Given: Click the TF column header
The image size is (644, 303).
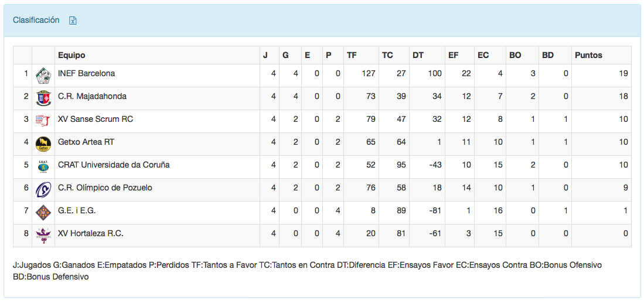Looking at the screenshot, I should point(352,55).
